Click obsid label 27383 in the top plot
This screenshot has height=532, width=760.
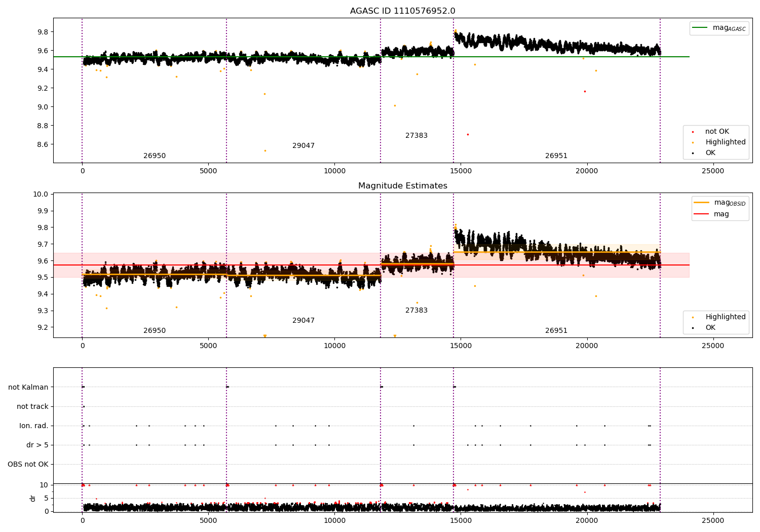416,136
